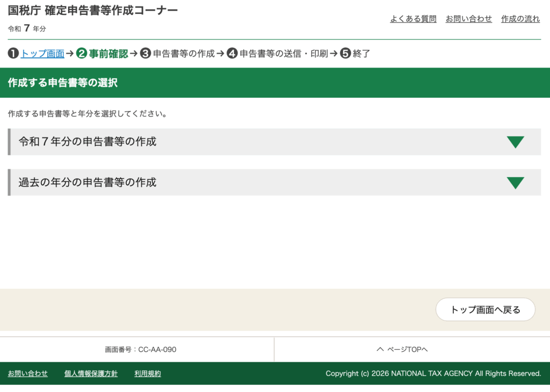
Task: Click the トップ画面 breadcrumb link
Action: (41, 53)
